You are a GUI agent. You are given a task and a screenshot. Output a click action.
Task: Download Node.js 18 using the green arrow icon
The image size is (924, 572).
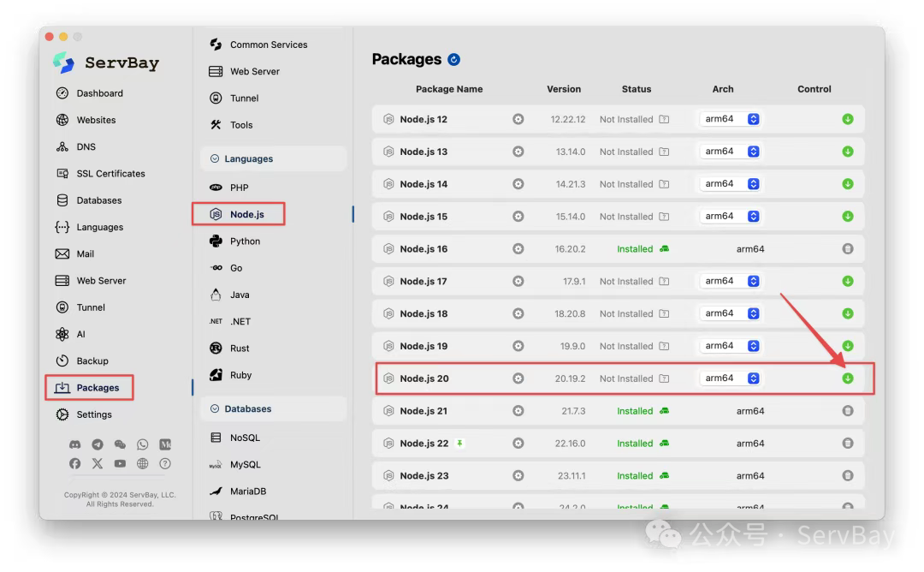[x=847, y=313]
